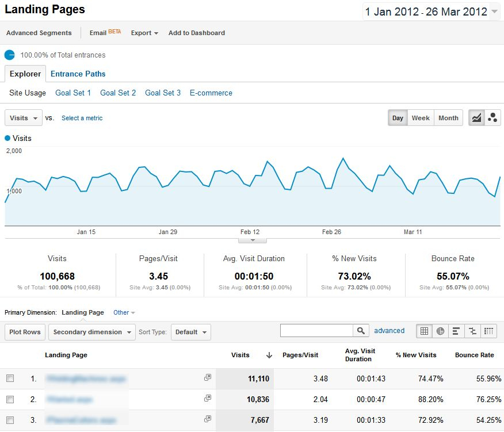The width and height of the screenshot is (504, 432).
Task: Enable the checkbox for row 3
Action: tap(10, 420)
